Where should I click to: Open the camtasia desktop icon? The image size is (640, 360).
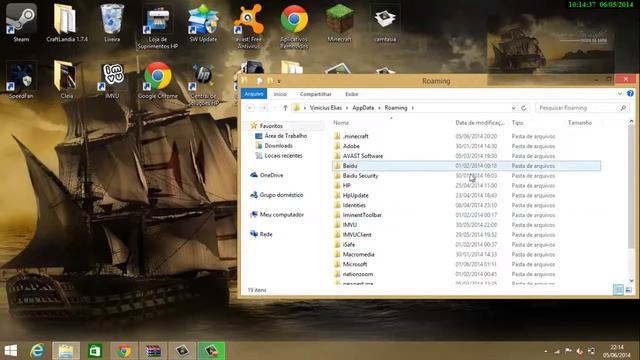(385, 23)
